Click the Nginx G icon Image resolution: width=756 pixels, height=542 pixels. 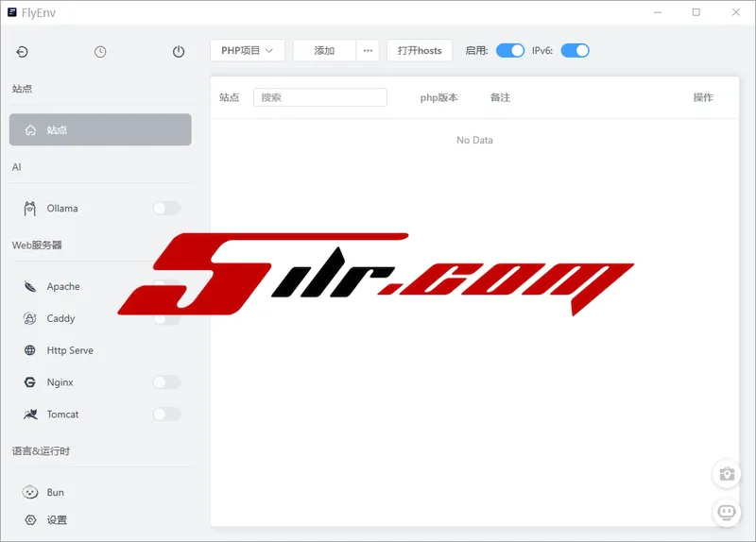(x=30, y=382)
